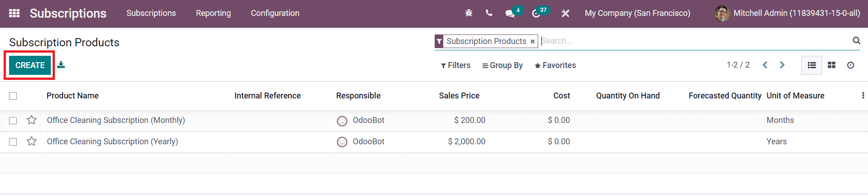Open the Favorites dropdown
The width and height of the screenshot is (868, 196).
point(555,65)
